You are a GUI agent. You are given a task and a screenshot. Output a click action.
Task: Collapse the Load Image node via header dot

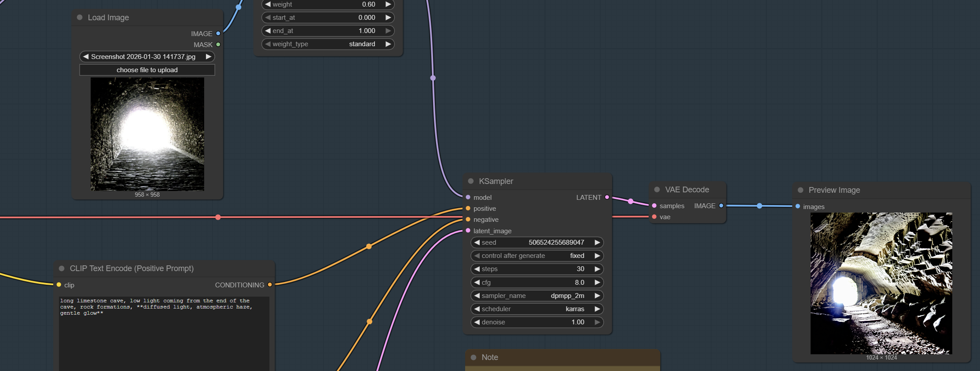coord(80,18)
